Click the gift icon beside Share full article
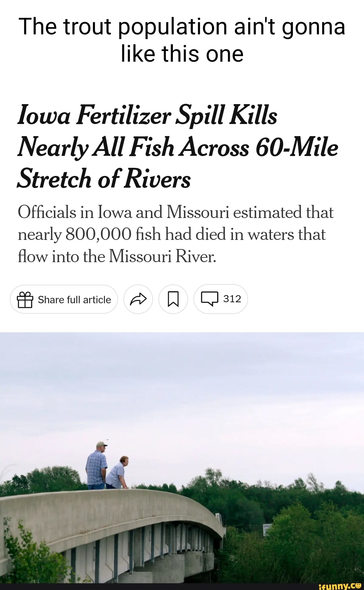The image size is (364, 590). coord(25,299)
